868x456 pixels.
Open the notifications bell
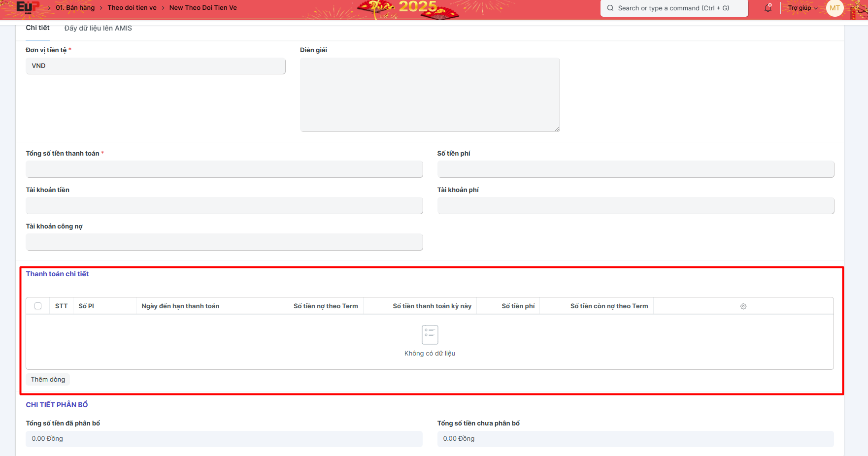coord(768,8)
